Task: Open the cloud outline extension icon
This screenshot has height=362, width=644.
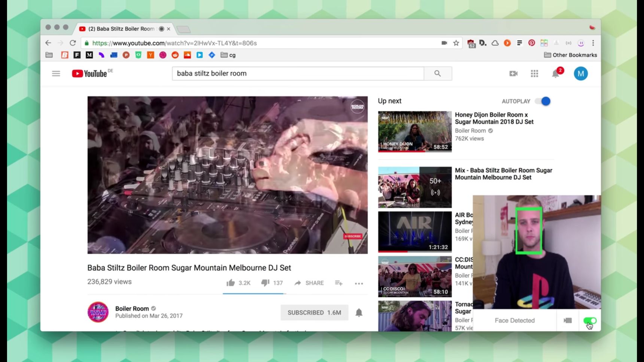Action: pyautogui.click(x=495, y=43)
